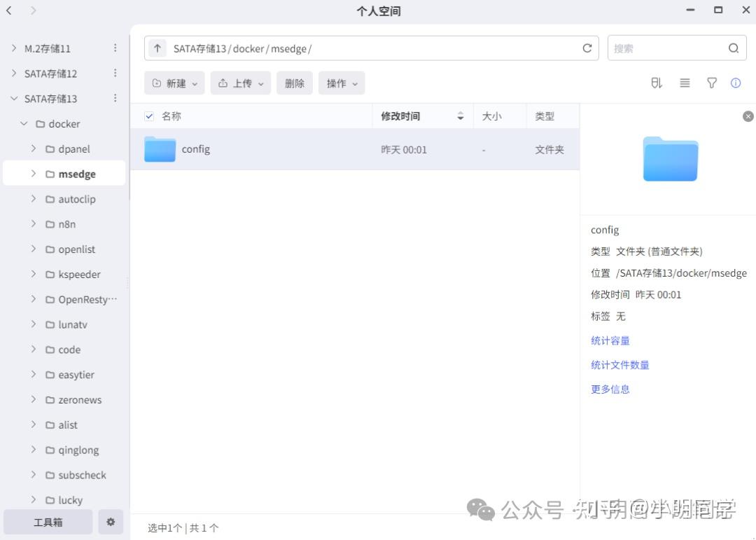
Task: Toggle the select-all checkbox in the name header
Action: point(149,116)
